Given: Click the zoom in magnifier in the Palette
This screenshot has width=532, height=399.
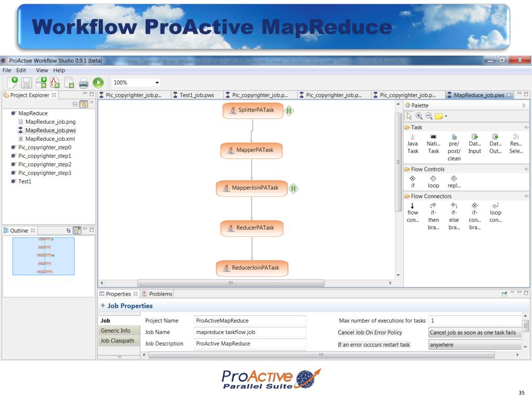Looking at the screenshot, I should (x=419, y=116).
